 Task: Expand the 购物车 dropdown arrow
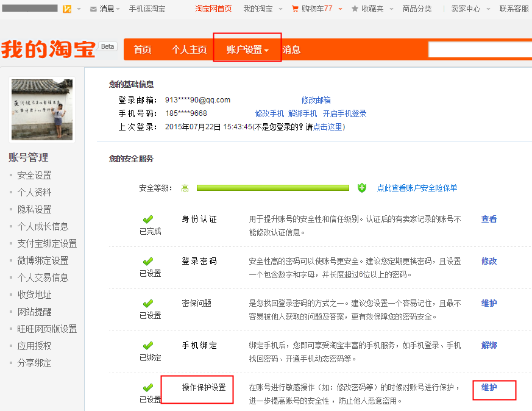click(340, 9)
